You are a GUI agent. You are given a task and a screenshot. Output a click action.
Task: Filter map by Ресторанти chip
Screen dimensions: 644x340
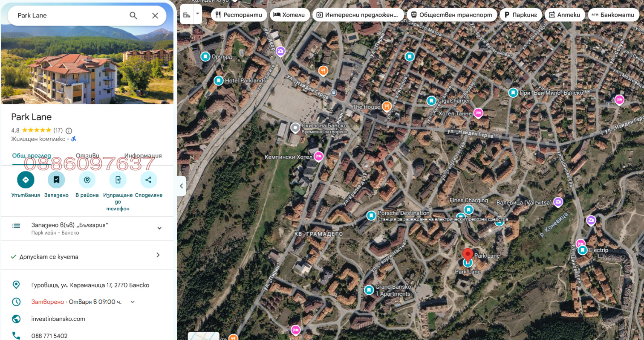click(x=239, y=15)
